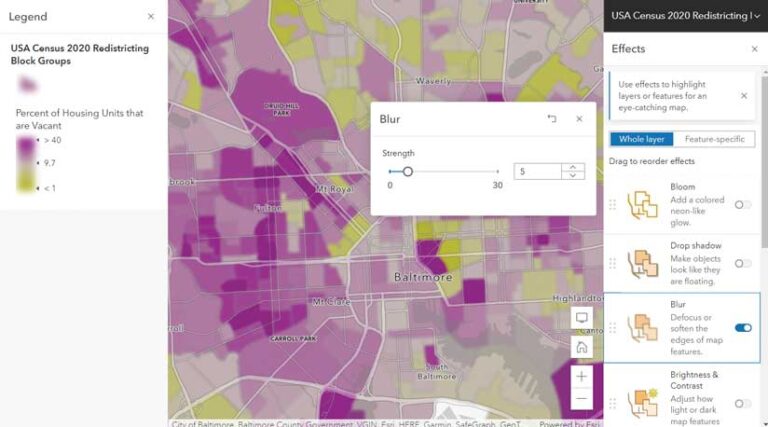Image resolution: width=768 pixels, height=427 pixels.
Task: Click the Druid Hill Park label
Action: [281, 109]
